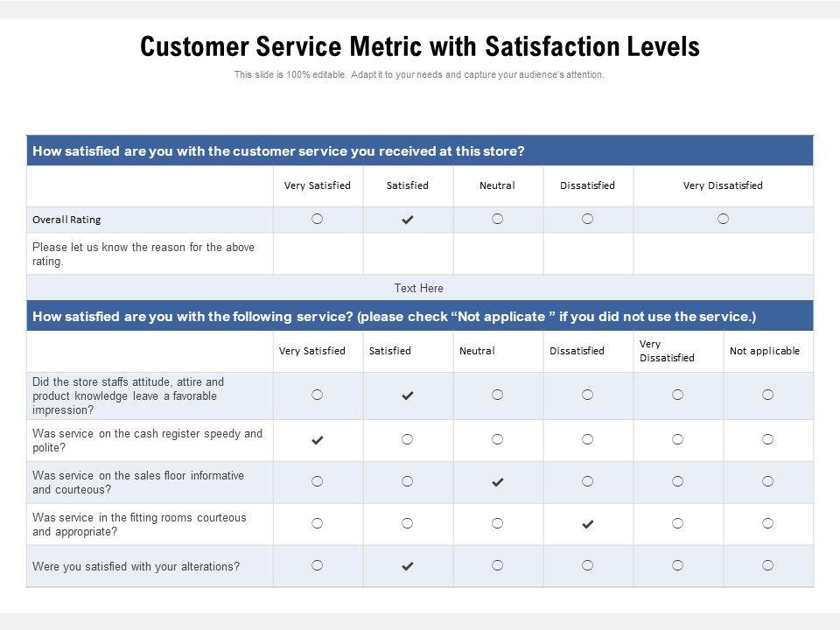This screenshot has width=840, height=630.
Task: Choose Neutral for Overall Rating
Action: pos(497,219)
